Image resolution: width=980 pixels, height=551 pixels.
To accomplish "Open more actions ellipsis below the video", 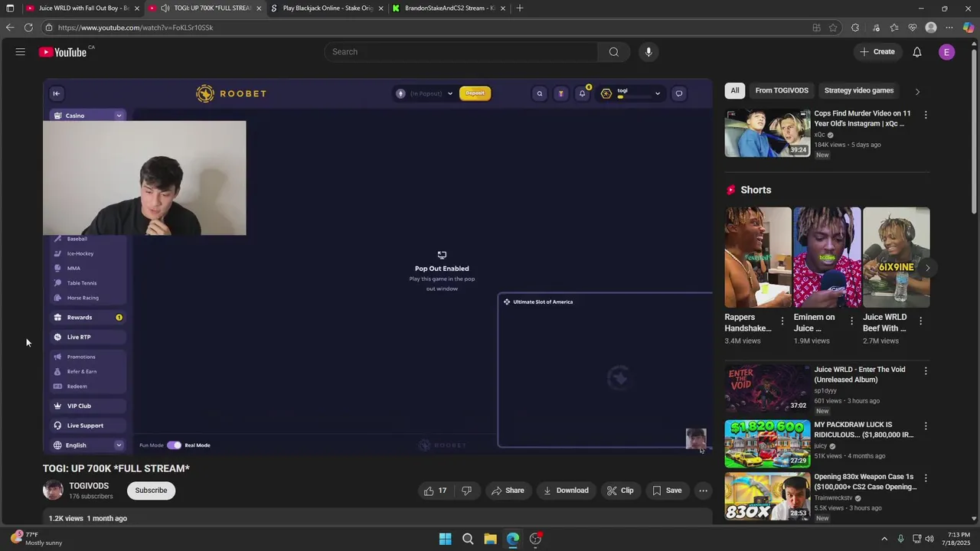I will click(703, 491).
